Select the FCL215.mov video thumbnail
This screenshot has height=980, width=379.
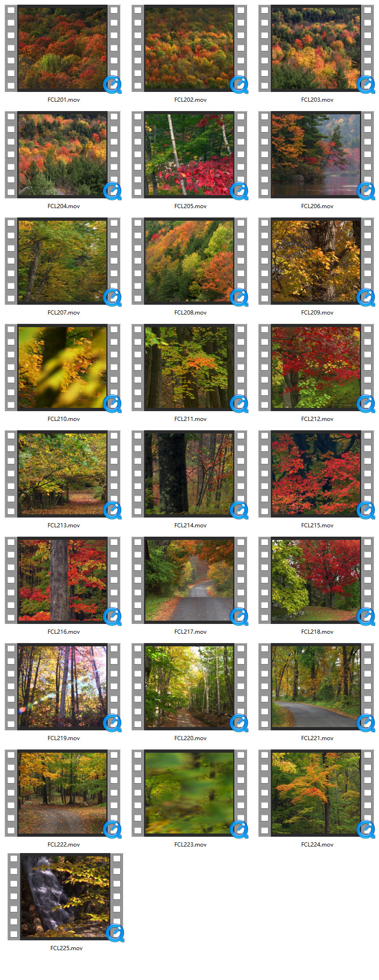tap(316, 474)
